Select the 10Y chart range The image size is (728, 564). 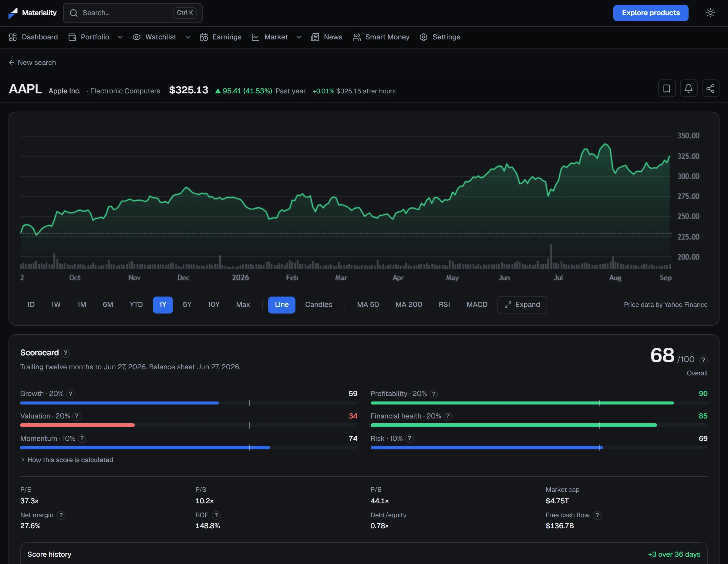(x=214, y=305)
